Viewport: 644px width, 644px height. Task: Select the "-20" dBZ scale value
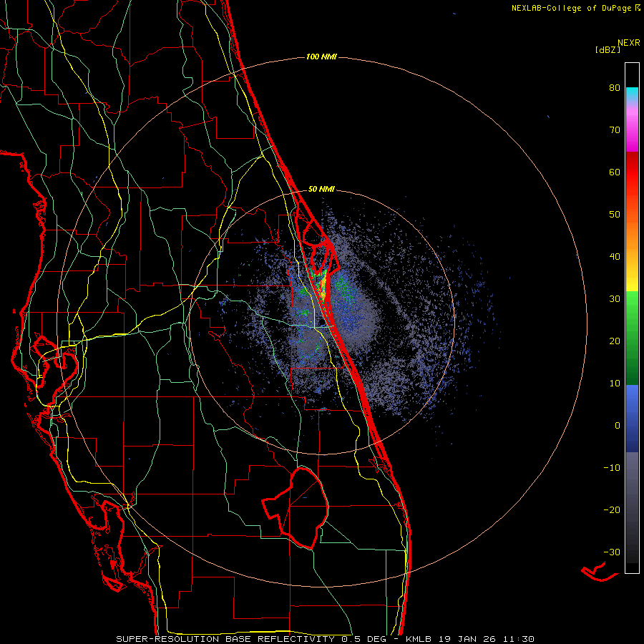(612, 510)
